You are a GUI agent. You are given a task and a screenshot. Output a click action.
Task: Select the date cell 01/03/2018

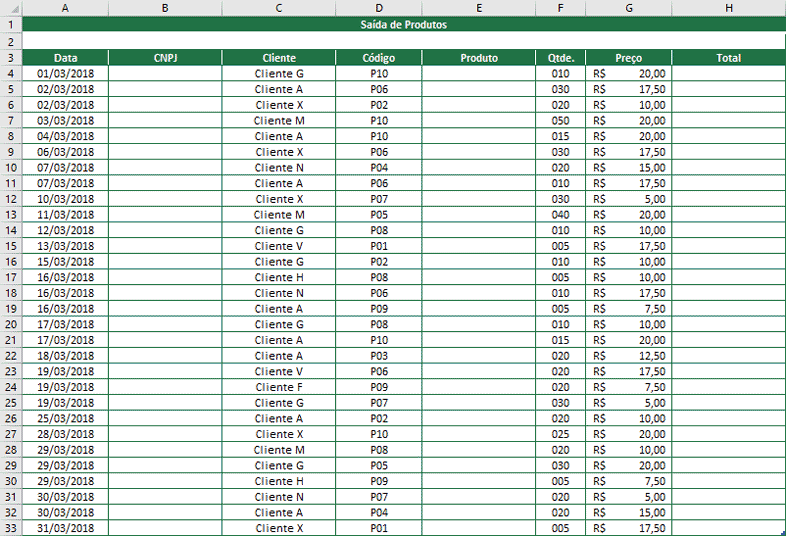tap(65, 73)
